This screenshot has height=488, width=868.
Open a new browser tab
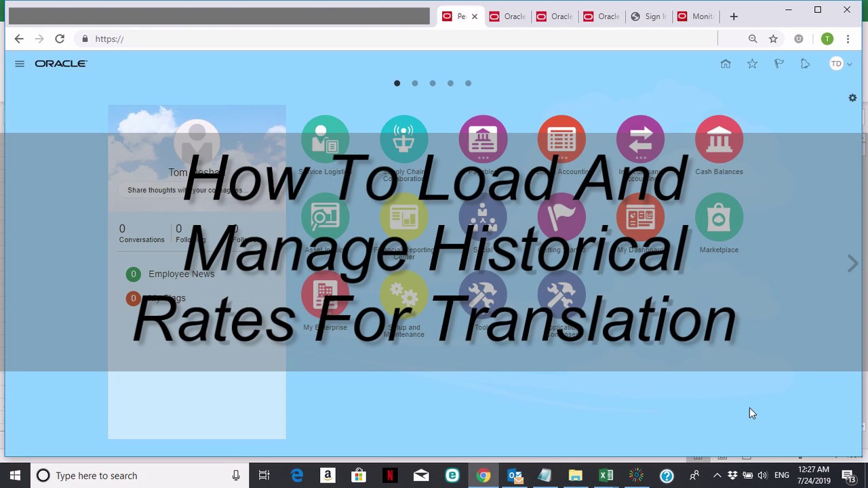(x=734, y=16)
